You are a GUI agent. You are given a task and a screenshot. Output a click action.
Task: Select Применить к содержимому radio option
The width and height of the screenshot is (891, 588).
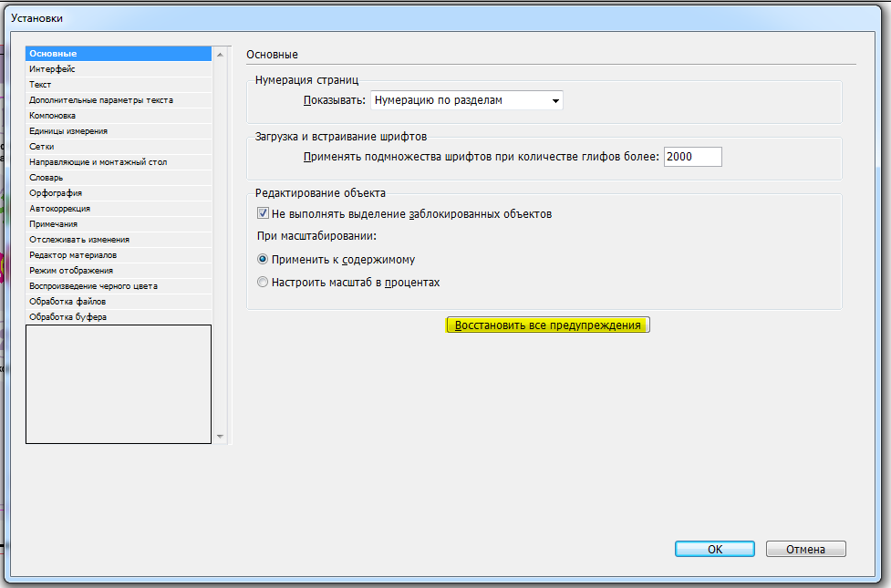click(x=263, y=259)
